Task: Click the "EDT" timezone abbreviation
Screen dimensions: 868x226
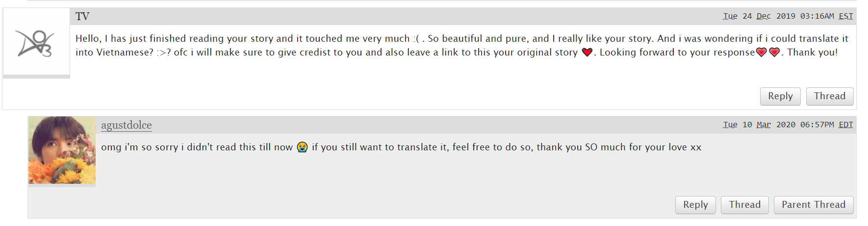Action: pyautogui.click(x=845, y=125)
